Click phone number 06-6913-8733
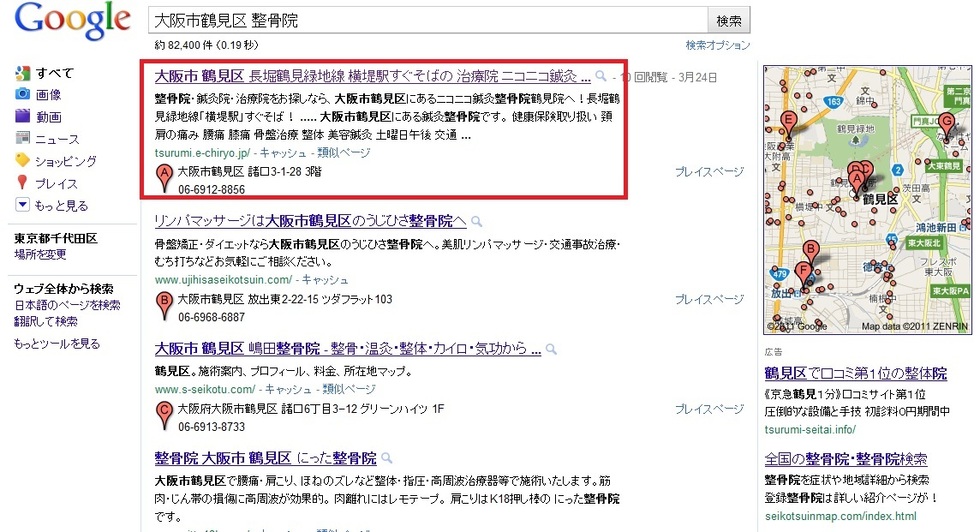The height and width of the screenshot is (532, 980). click(x=211, y=427)
